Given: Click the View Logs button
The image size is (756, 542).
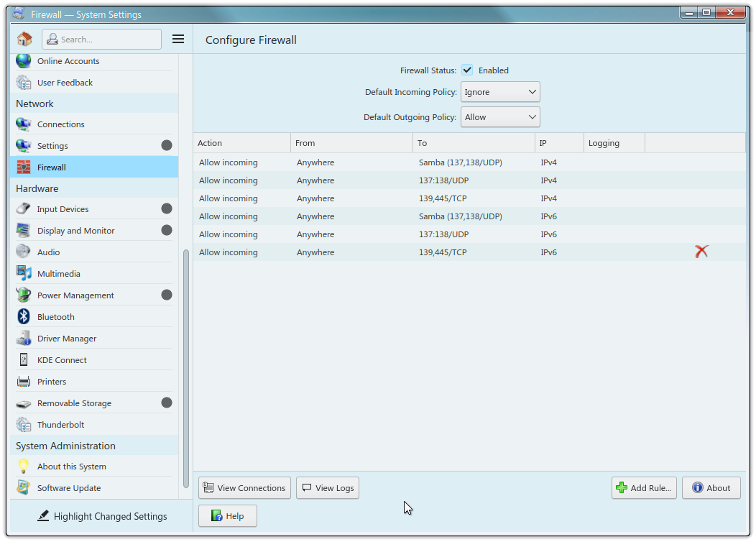Looking at the screenshot, I should (328, 488).
